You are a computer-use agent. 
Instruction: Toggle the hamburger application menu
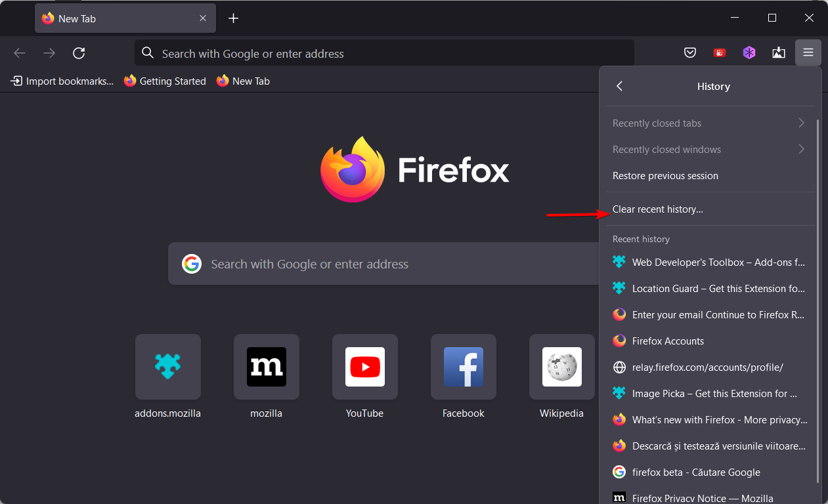[808, 53]
